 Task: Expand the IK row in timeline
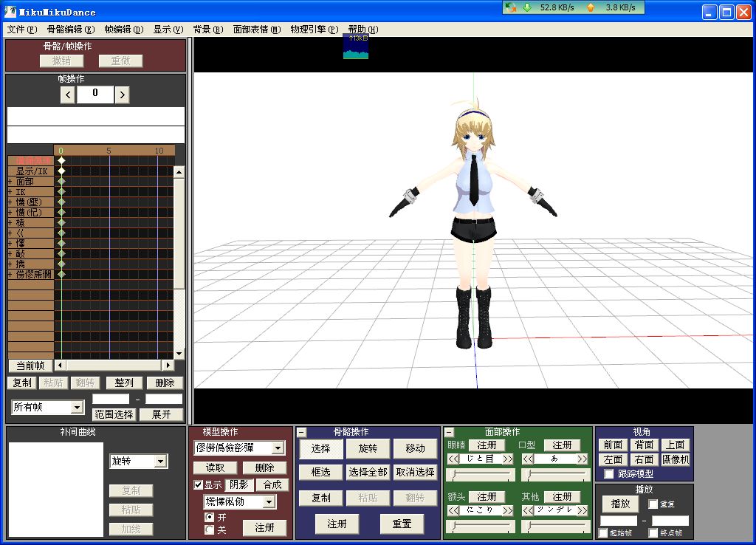tap(10, 192)
